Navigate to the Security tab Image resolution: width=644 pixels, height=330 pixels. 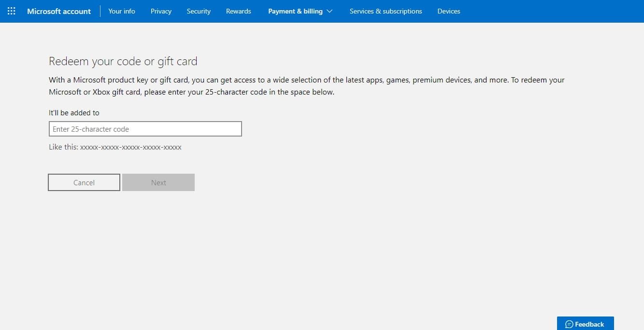(199, 11)
